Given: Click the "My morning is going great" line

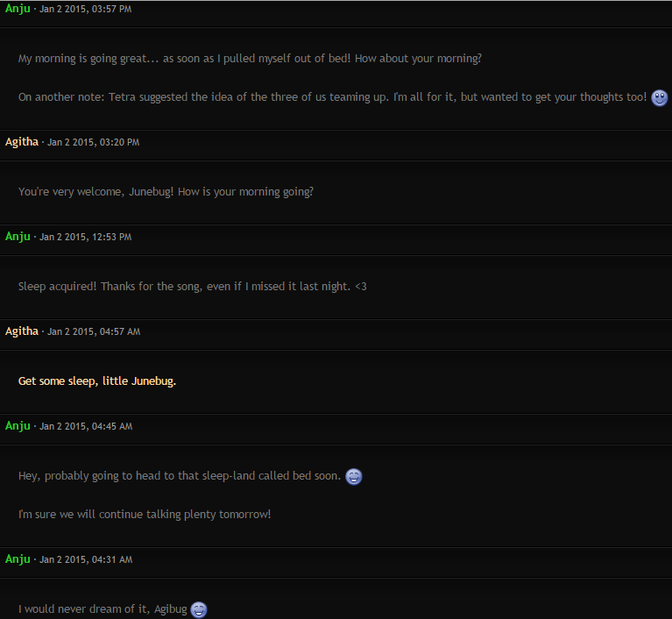Looking at the screenshot, I should tap(250, 59).
